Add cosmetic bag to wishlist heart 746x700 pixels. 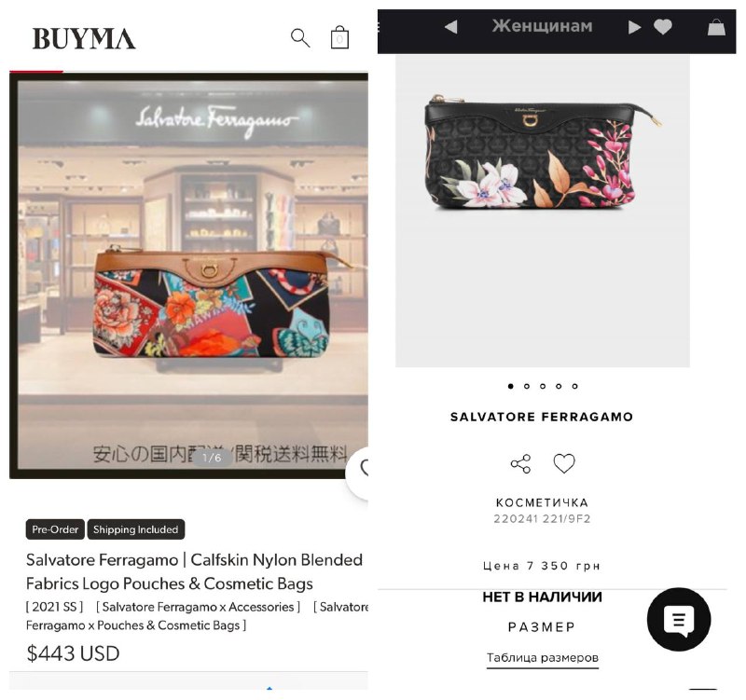[x=564, y=463]
